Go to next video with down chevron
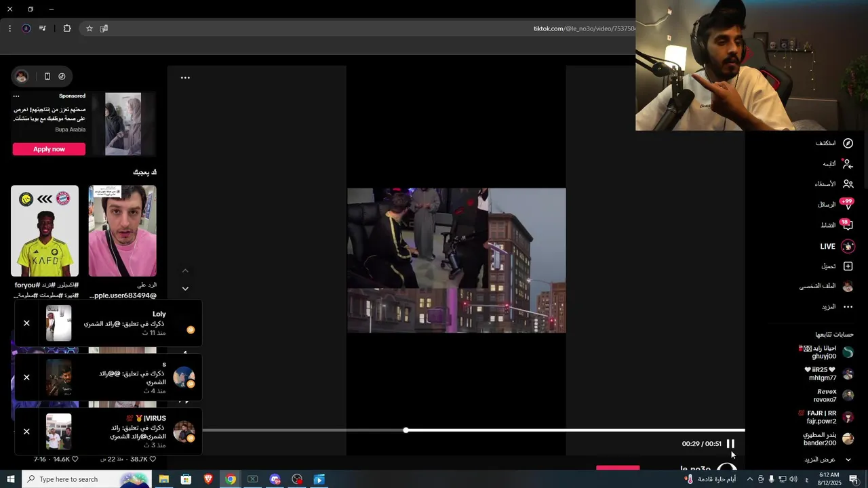Viewport: 868px width, 488px height. [185, 289]
